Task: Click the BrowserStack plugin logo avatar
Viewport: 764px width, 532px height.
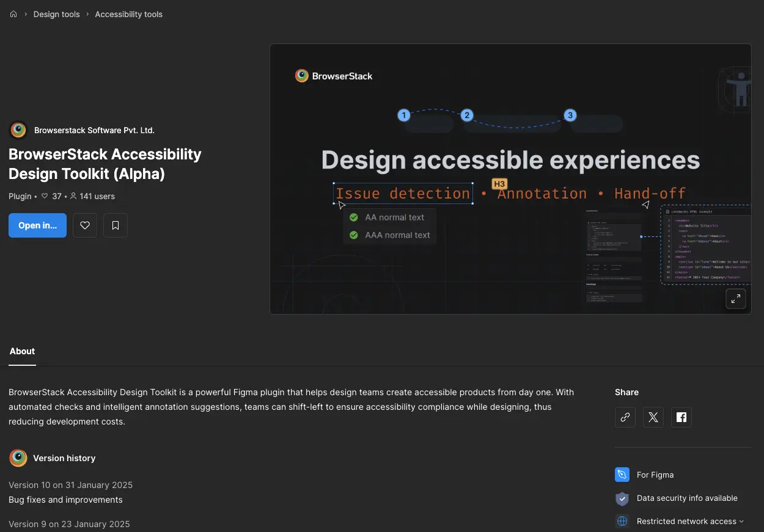Action: [18, 129]
